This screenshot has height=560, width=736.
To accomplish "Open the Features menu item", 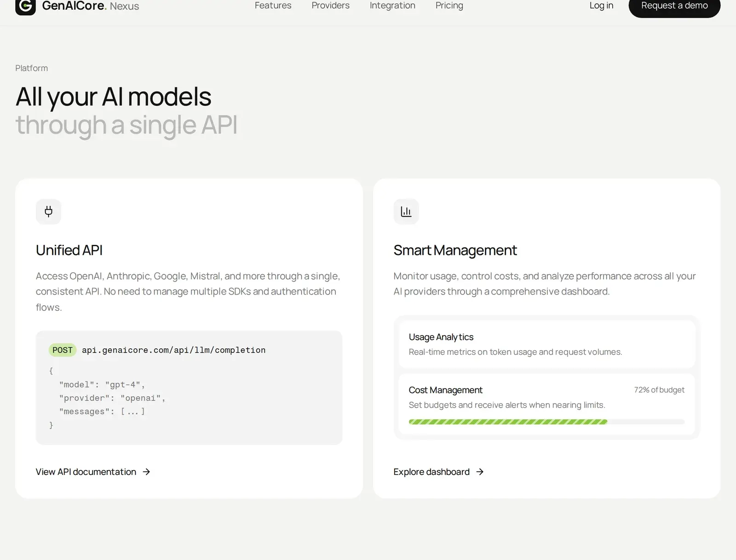I will [x=273, y=6].
